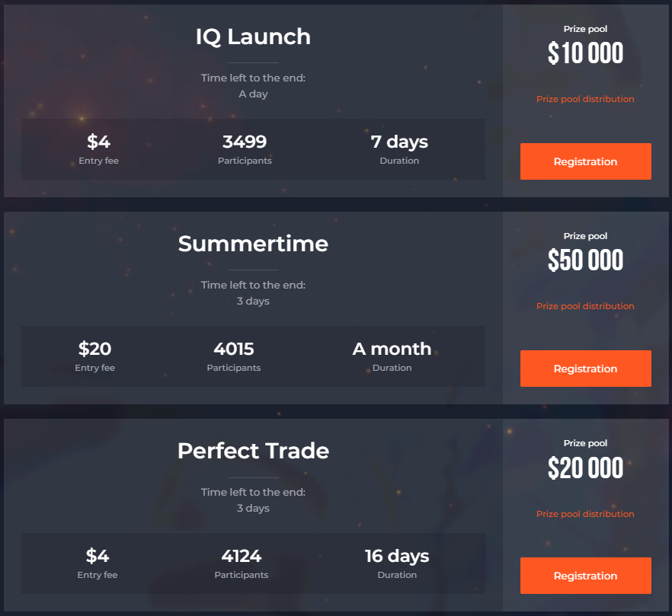This screenshot has height=616, width=672.
Task: Click the Summertime Registration button
Action: click(x=585, y=369)
